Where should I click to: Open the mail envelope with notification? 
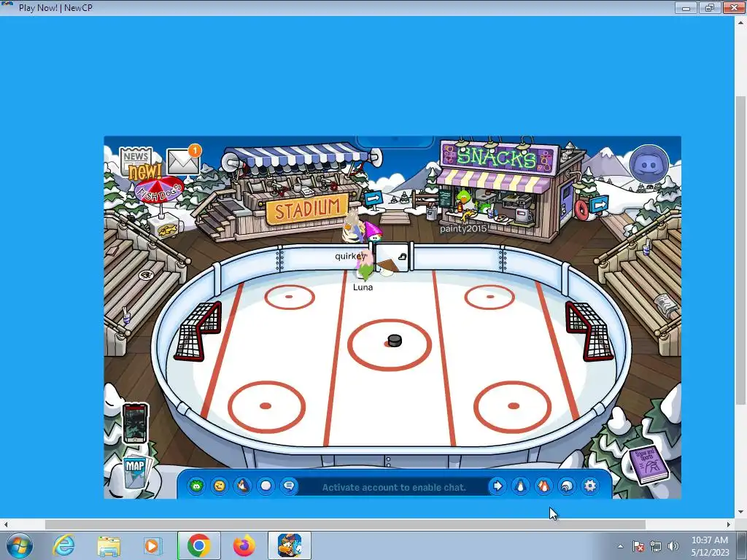tap(184, 160)
